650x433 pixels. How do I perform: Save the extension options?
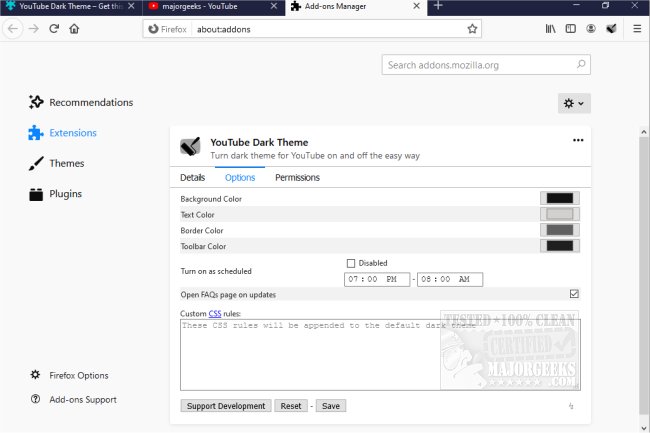(x=331, y=406)
